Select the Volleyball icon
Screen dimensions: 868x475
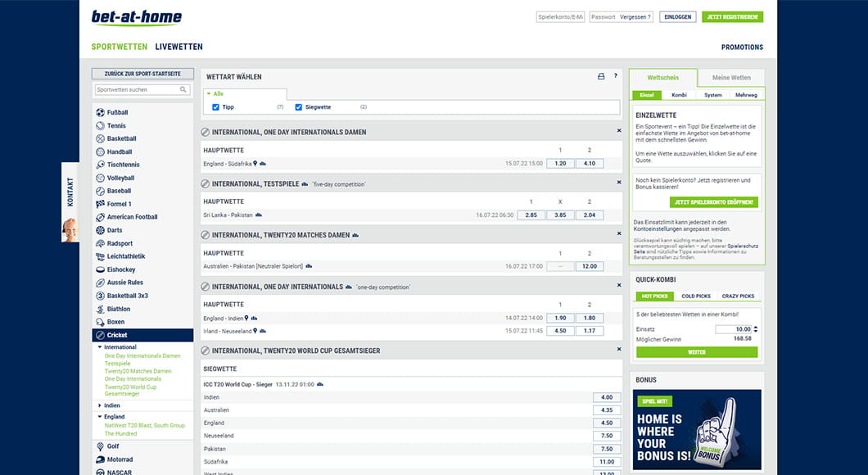click(100, 178)
